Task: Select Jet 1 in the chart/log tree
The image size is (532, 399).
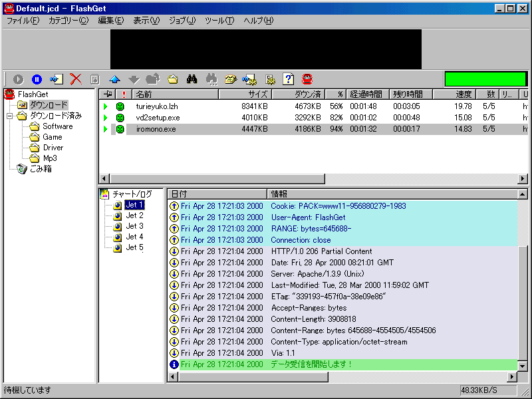Action: click(x=134, y=205)
